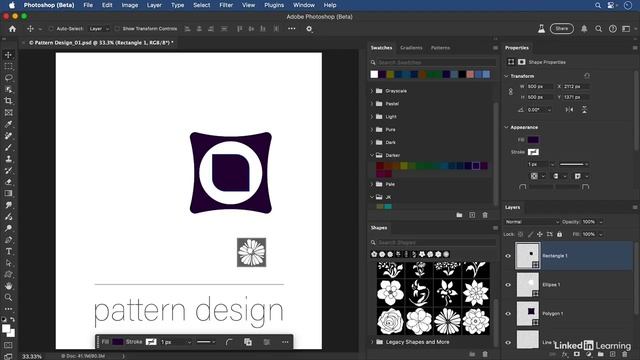Open the question-mark help icon in the options bar
The image size is (640, 360).
pos(613,29)
